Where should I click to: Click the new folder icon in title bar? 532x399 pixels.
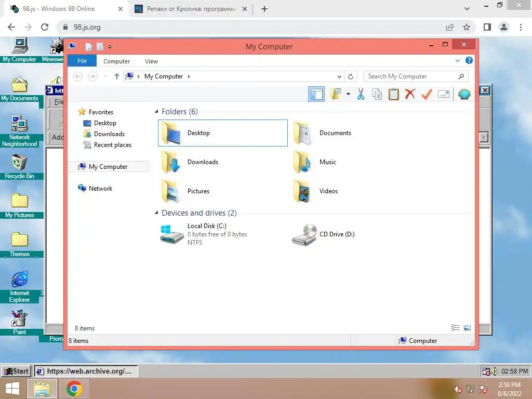(100, 46)
